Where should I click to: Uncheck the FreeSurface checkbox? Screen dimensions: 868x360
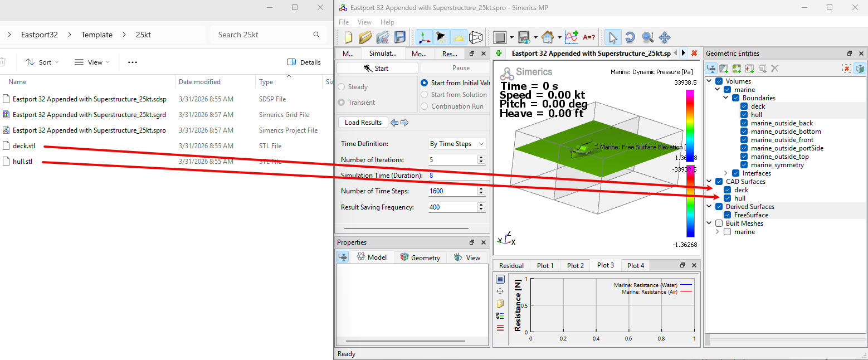pyautogui.click(x=728, y=215)
